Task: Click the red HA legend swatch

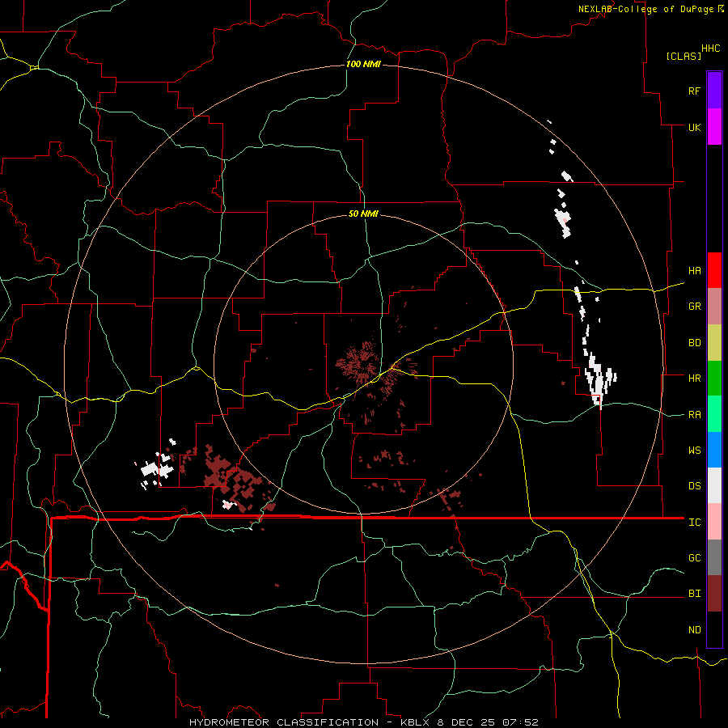Action: pos(714,270)
